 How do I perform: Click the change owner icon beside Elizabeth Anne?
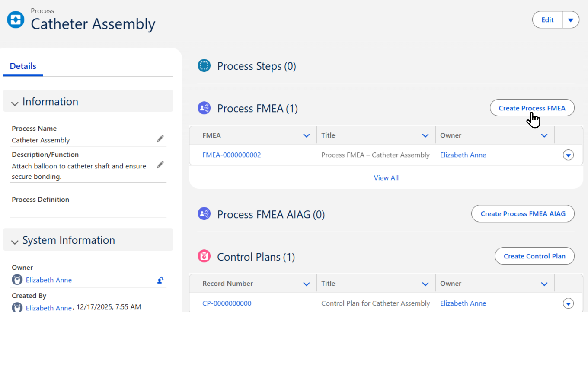click(x=160, y=280)
